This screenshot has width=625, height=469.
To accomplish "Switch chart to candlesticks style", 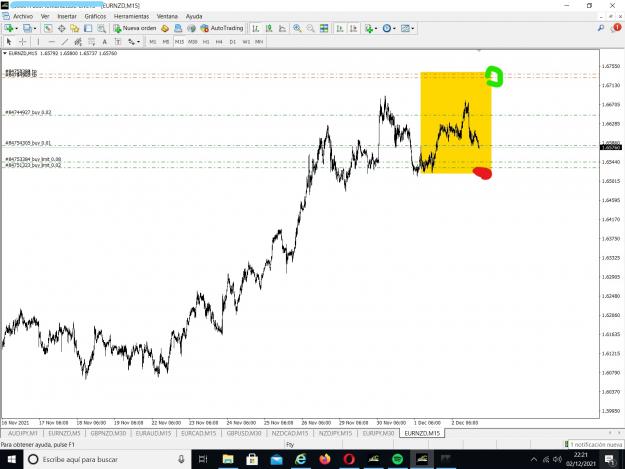I will (x=269, y=28).
